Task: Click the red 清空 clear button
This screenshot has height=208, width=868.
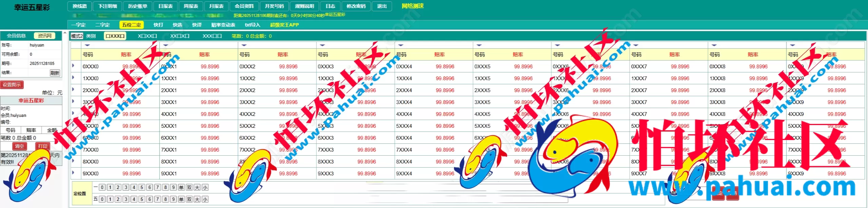Action: coord(19,146)
